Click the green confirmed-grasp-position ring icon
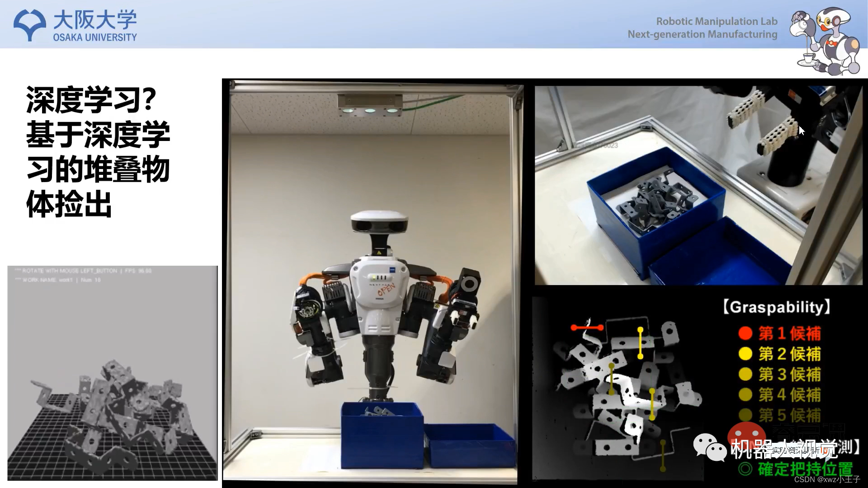The image size is (868, 488). (745, 469)
